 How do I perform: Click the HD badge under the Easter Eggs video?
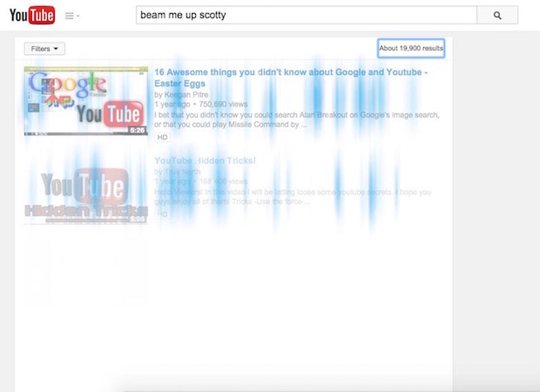162,137
